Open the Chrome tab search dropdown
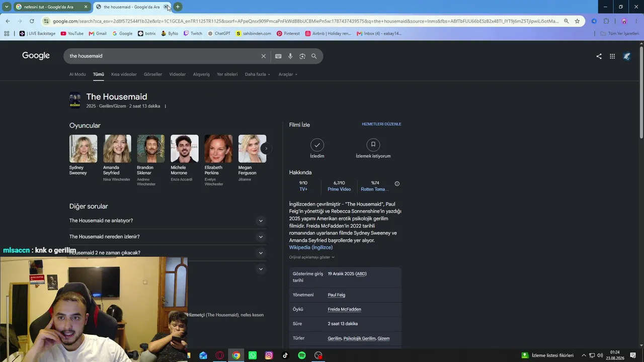This screenshot has width=644, height=362. (x=7, y=7)
